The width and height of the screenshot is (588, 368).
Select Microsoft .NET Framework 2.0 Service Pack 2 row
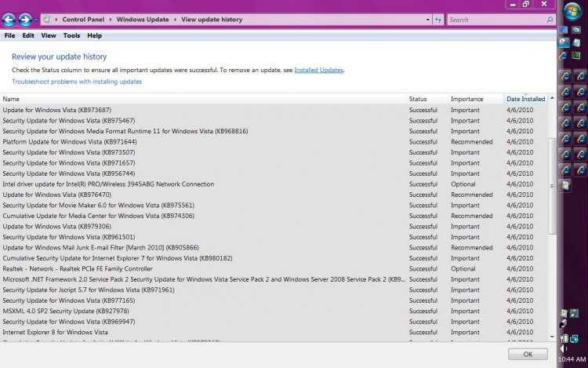pyautogui.click(x=274, y=279)
